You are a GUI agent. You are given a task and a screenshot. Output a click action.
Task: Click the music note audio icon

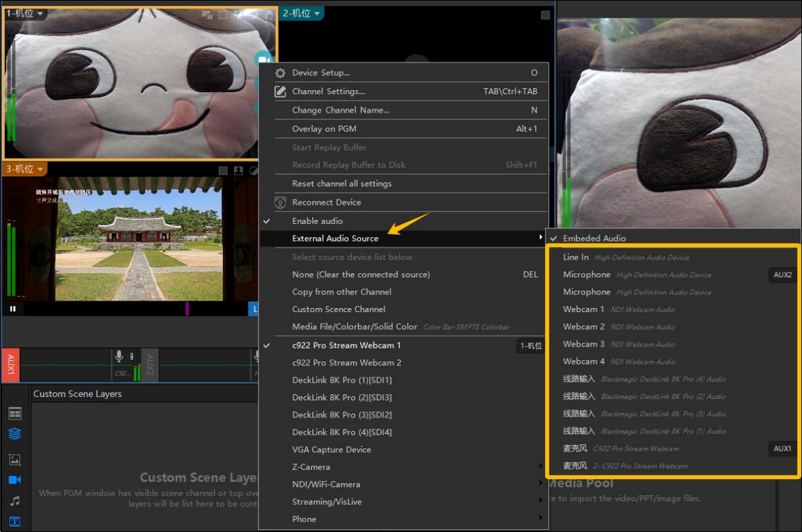pos(14,501)
